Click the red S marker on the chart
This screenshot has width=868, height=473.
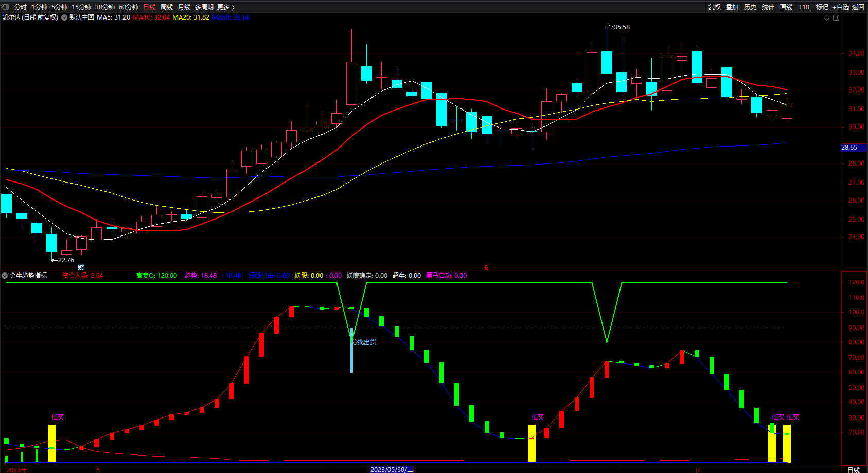coord(486,268)
